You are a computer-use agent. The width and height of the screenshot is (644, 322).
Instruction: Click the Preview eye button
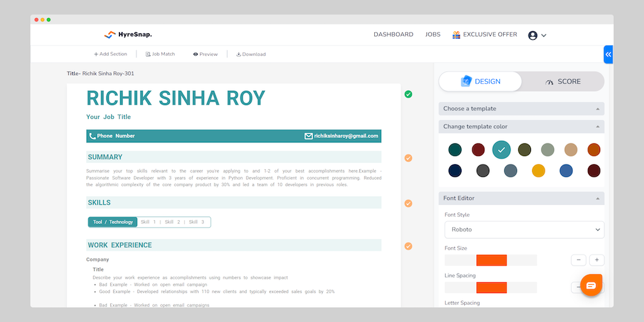(206, 54)
